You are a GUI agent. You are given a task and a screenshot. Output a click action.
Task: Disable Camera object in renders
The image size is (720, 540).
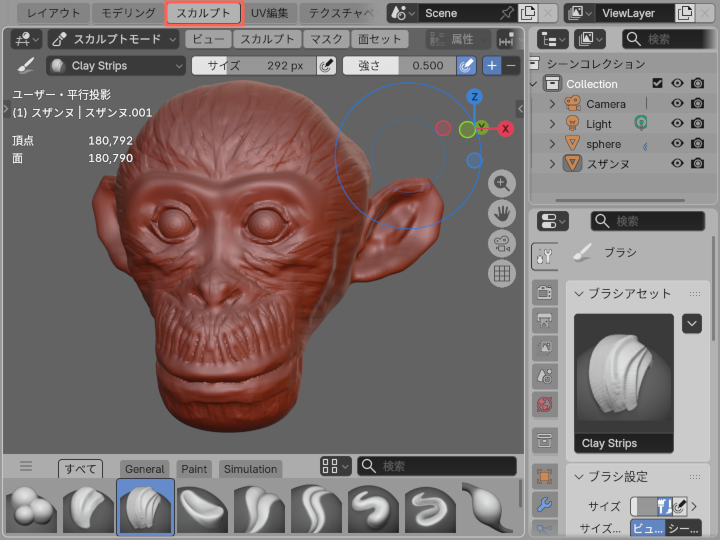pyautogui.click(x=698, y=103)
